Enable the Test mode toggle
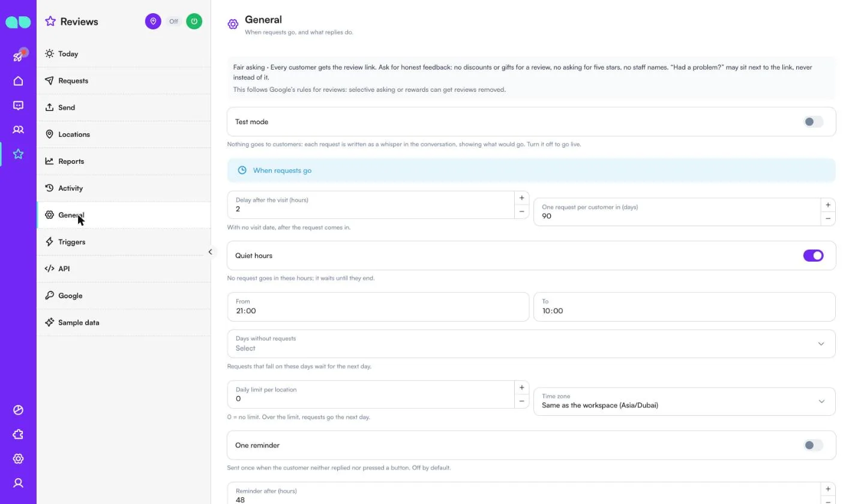 click(x=813, y=122)
